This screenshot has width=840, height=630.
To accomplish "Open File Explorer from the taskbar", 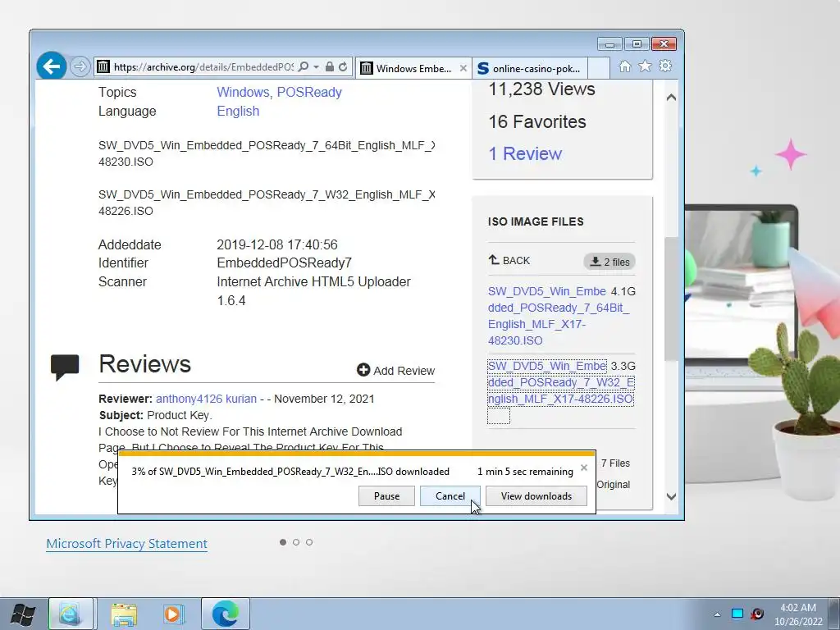I will coord(124,614).
